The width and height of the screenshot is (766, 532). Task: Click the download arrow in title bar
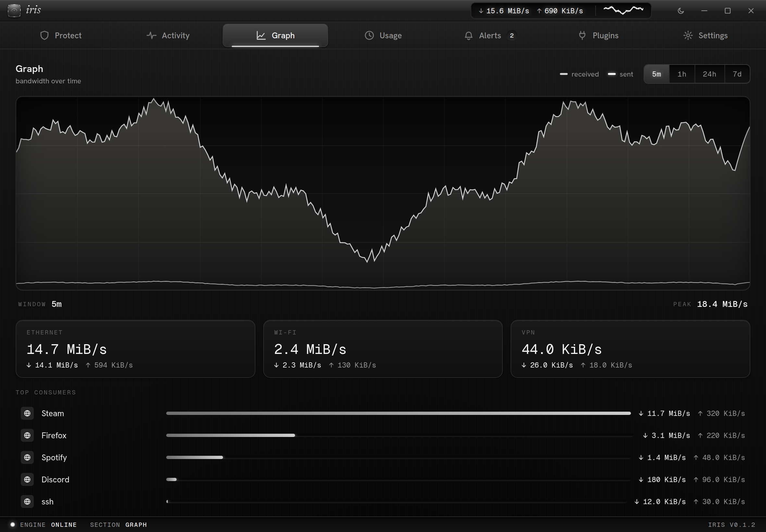tap(481, 11)
